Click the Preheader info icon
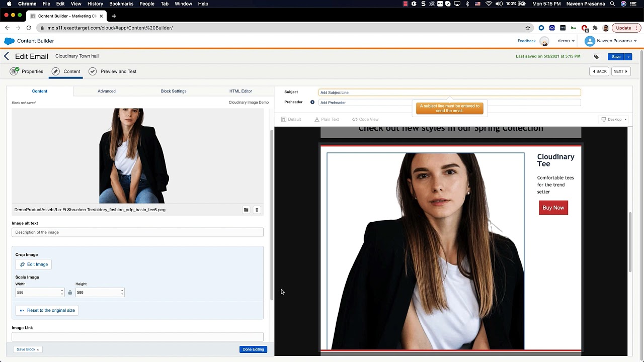 [312, 102]
